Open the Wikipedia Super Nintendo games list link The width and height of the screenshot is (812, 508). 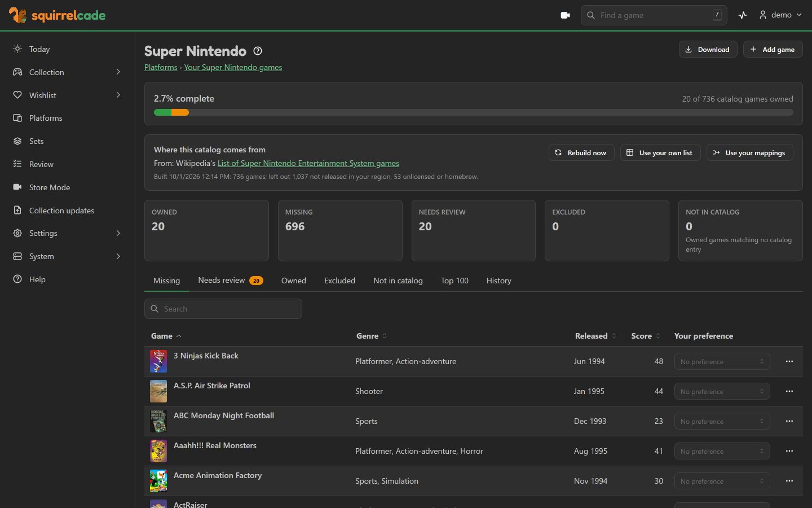(308, 163)
